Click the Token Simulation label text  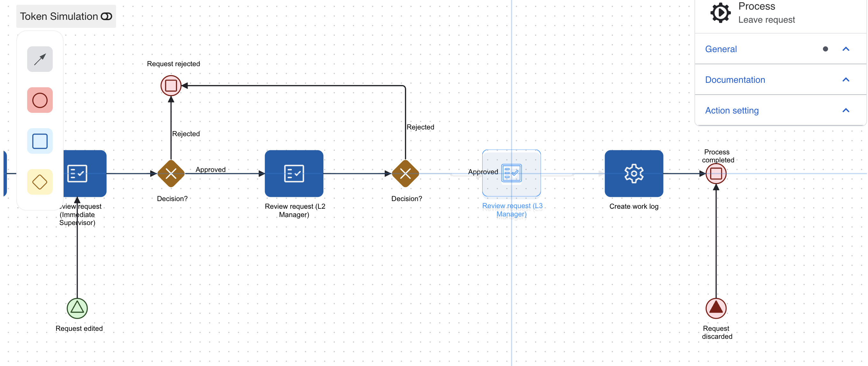pyautogui.click(x=59, y=16)
